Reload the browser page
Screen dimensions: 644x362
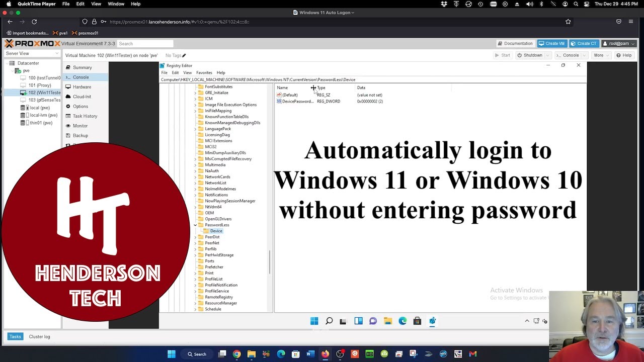click(34, 22)
